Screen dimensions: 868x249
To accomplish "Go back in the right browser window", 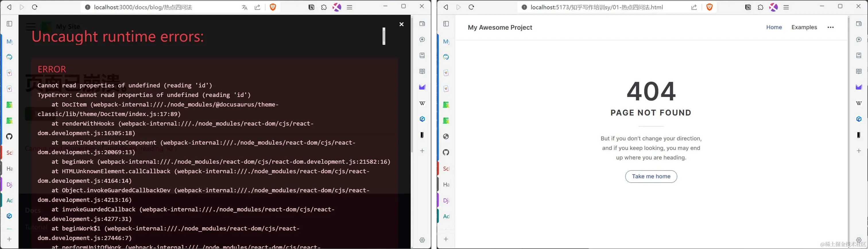I will (446, 7).
